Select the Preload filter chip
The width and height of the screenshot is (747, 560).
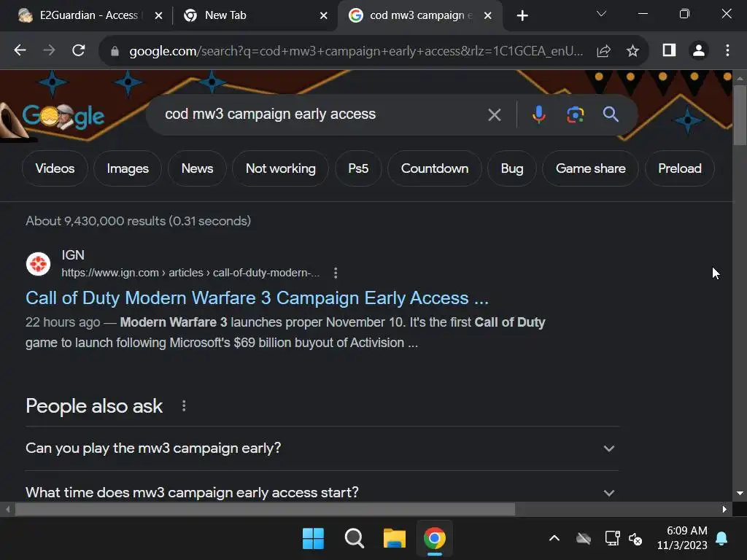[680, 168]
